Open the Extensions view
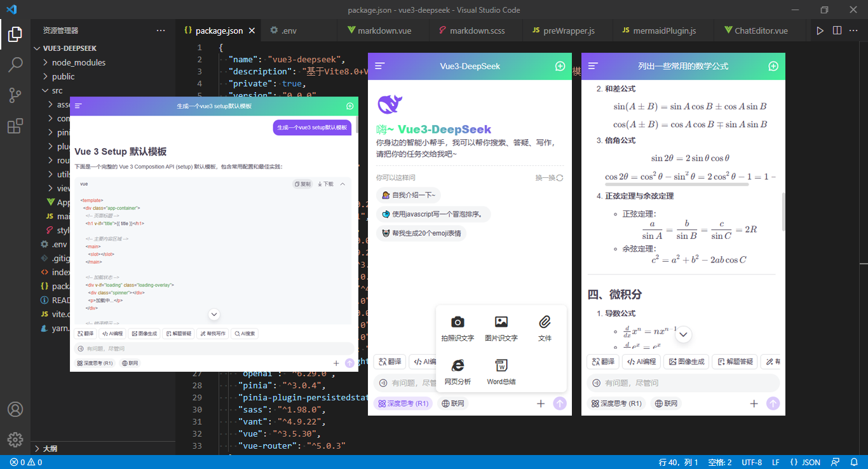This screenshot has height=469, width=868. 15,126
